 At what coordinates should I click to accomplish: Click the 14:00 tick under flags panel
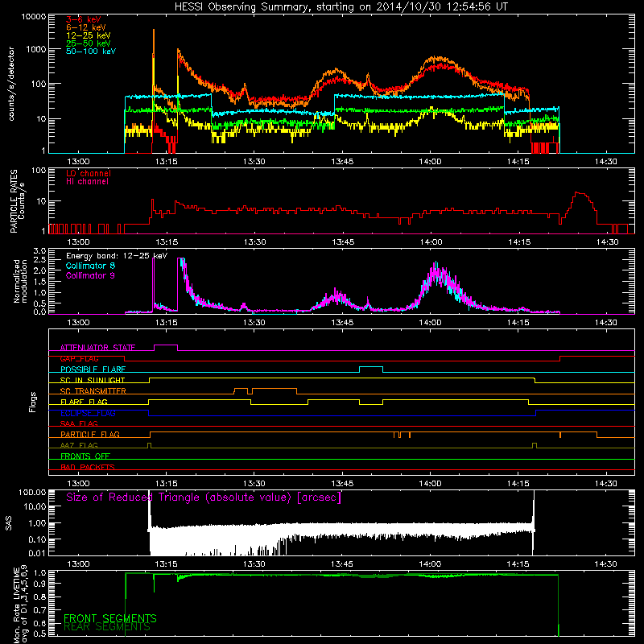(x=430, y=484)
